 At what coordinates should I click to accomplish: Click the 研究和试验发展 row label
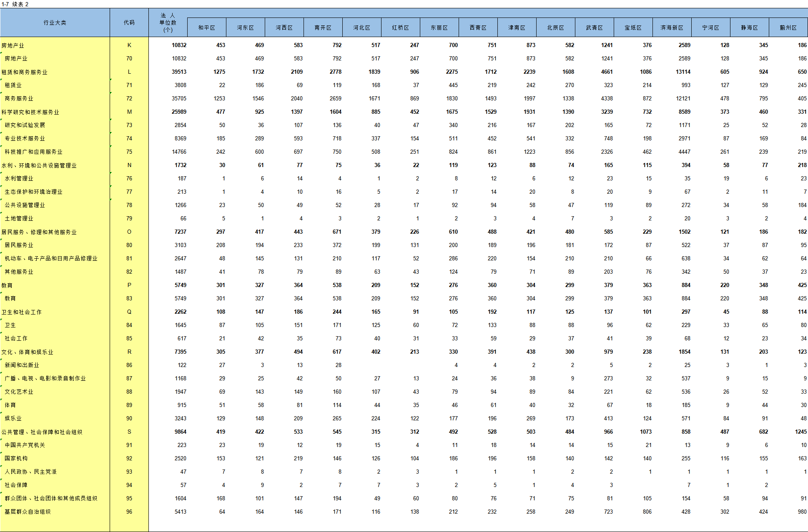[25, 125]
